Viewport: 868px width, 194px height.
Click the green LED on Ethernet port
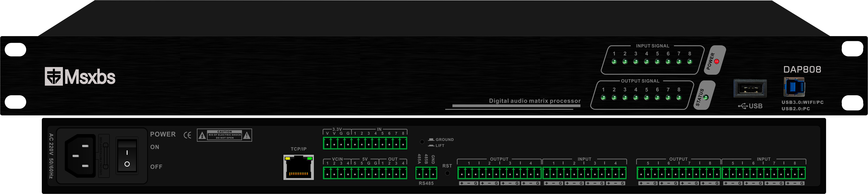(x=310, y=158)
